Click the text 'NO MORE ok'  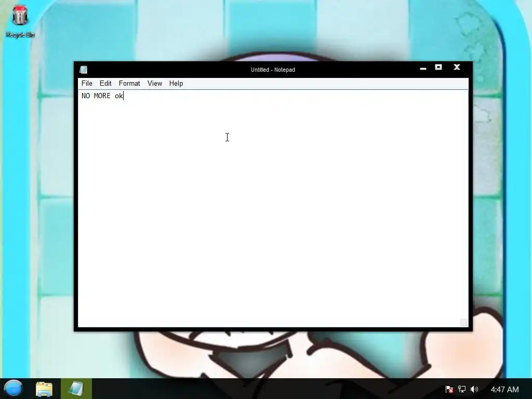[x=102, y=96]
